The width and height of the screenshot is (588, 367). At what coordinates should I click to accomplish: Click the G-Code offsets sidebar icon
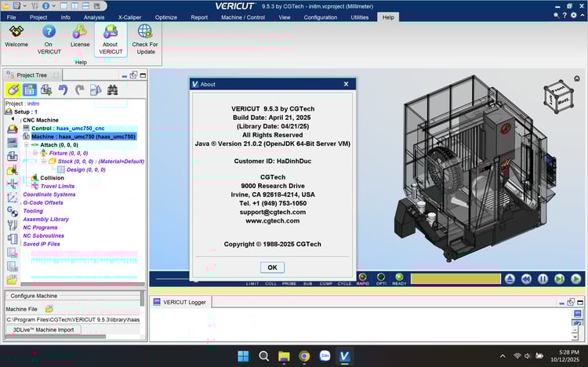coord(12,212)
